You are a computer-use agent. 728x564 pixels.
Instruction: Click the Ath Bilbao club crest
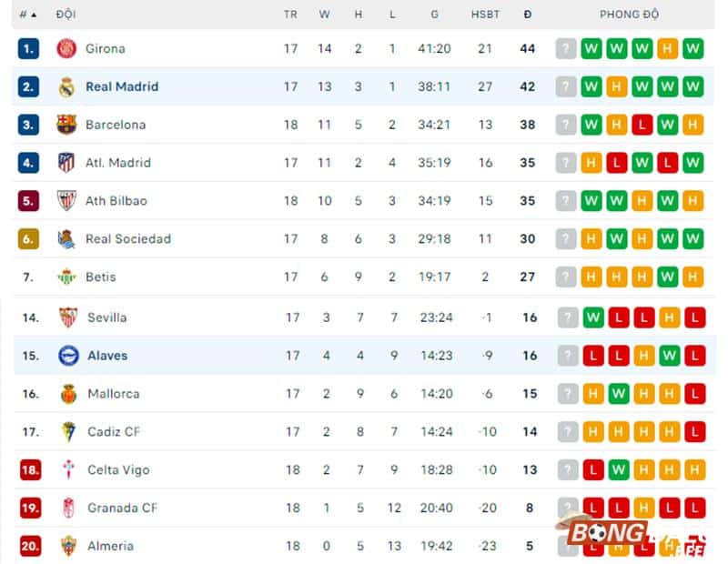(66, 201)
